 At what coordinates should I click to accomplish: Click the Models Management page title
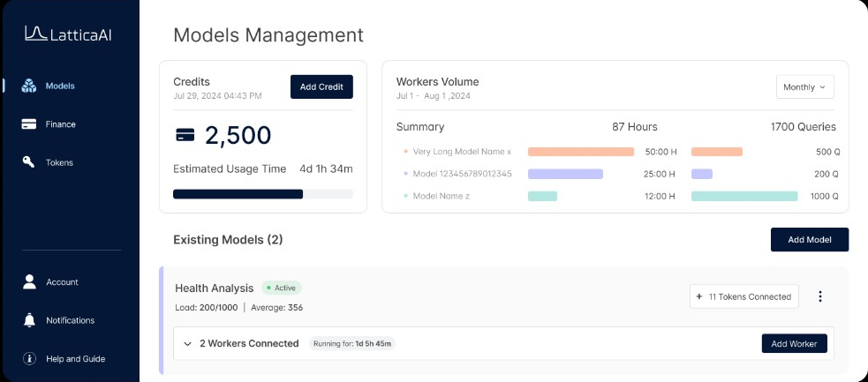(268, 34)
